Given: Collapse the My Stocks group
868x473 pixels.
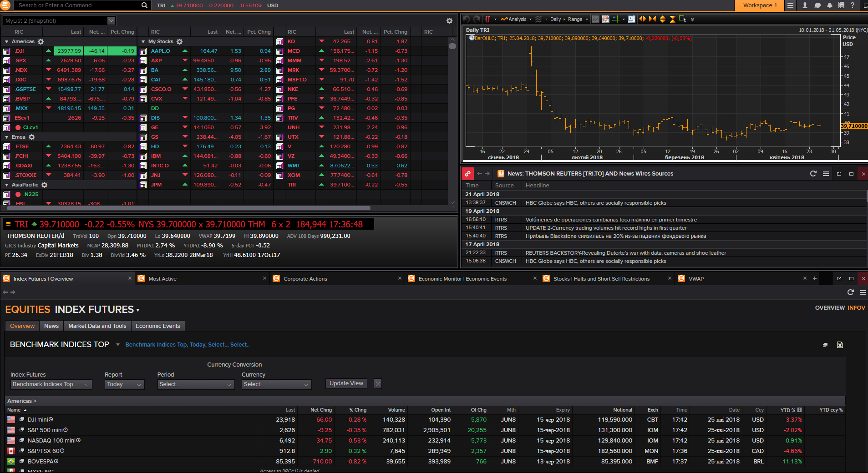Looking at the screenshot, I should [143, 41].
